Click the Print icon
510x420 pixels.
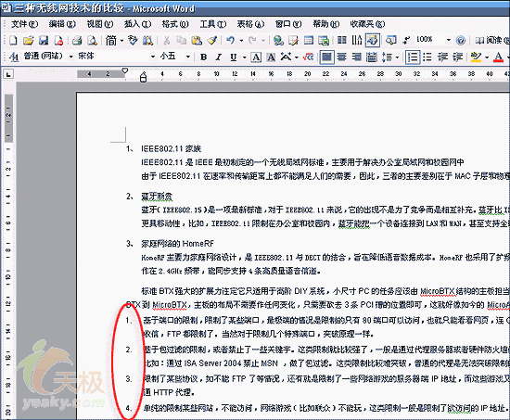click(x=77, y=41)
